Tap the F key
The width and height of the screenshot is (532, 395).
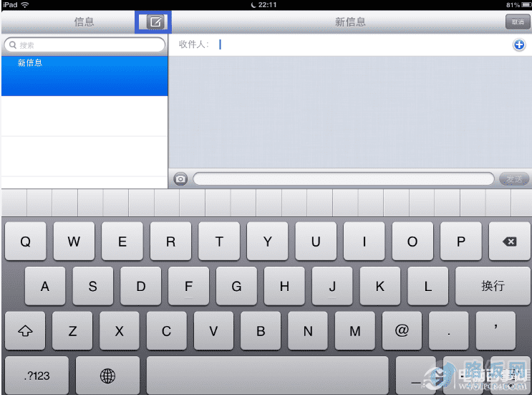(188, 286)
